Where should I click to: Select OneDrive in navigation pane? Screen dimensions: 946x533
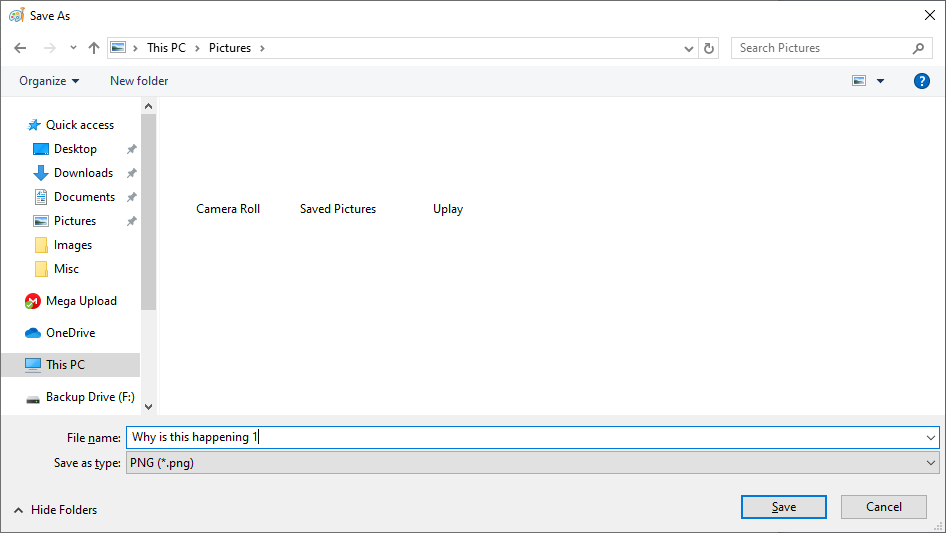click(x=70, y=333)
